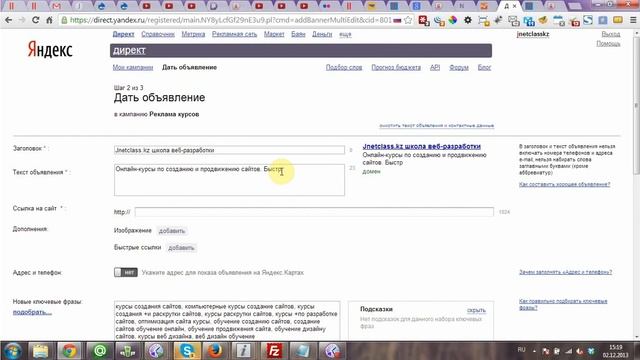Click the keyword phrases textarea
Image resolution: width=640 pixels, height=360 pixels.
click(227, 321)
